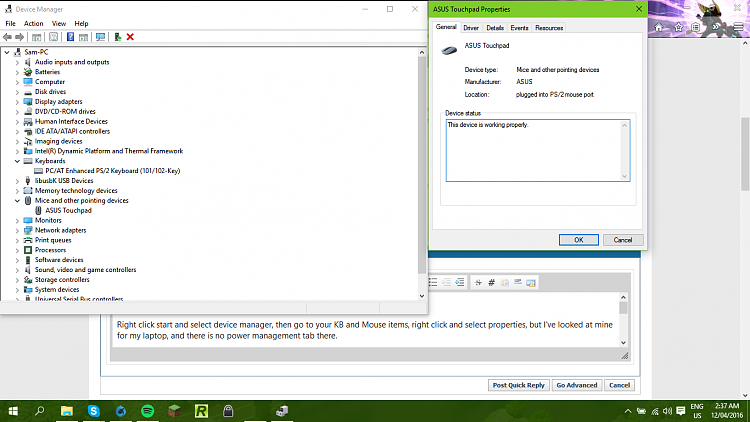The image size is (750, 422).
Task: Click the Forward arrow in Device Manager toolbar
Action: (20, 37)
